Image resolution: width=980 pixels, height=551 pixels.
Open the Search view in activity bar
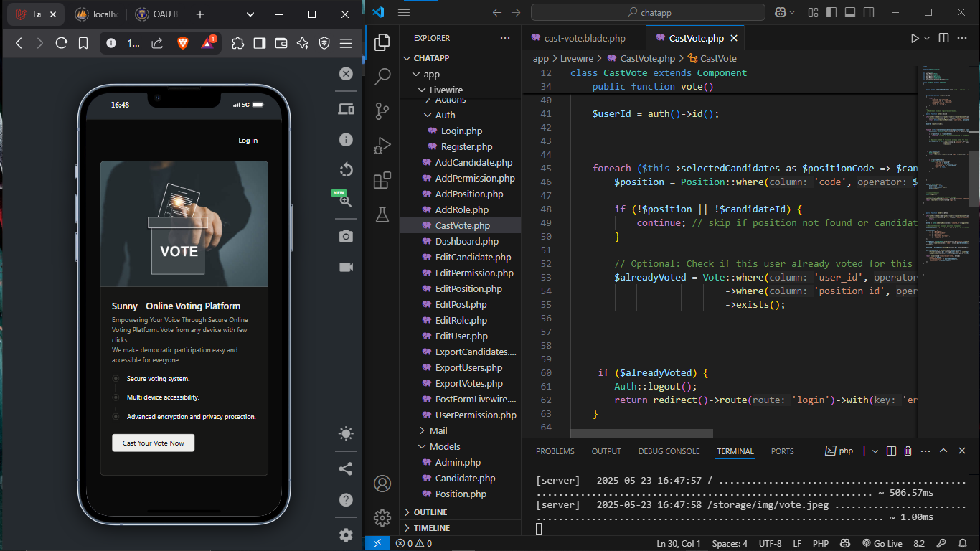[382, 76]
